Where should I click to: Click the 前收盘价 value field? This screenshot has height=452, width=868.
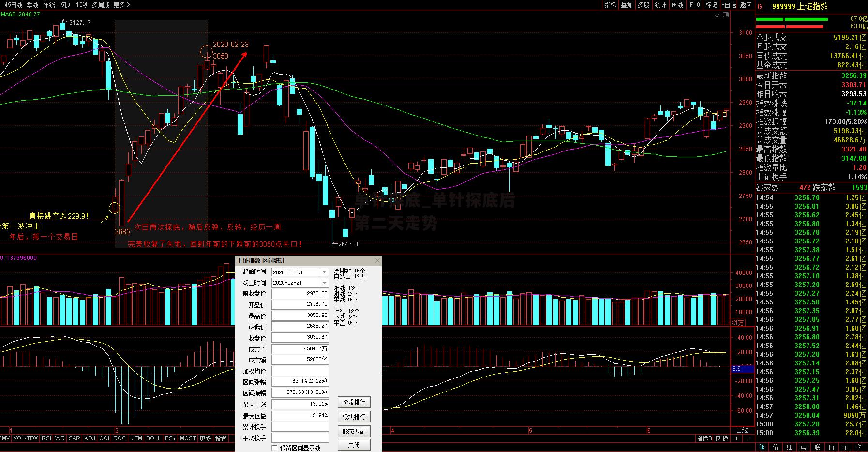click(300, 294)
